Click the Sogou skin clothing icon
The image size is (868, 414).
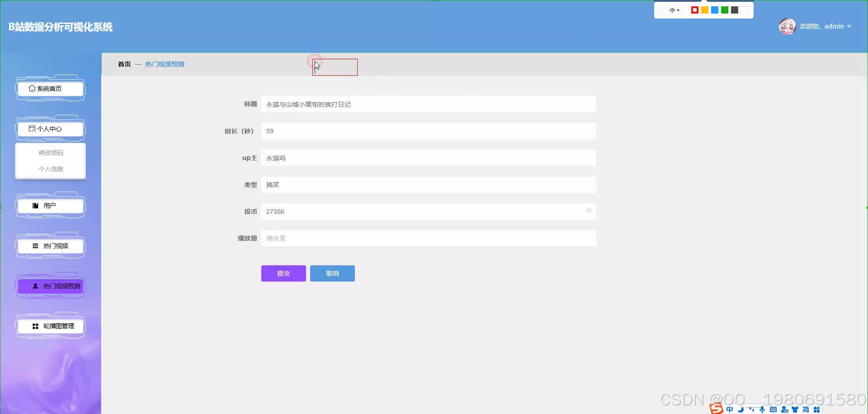pos(795,409)
